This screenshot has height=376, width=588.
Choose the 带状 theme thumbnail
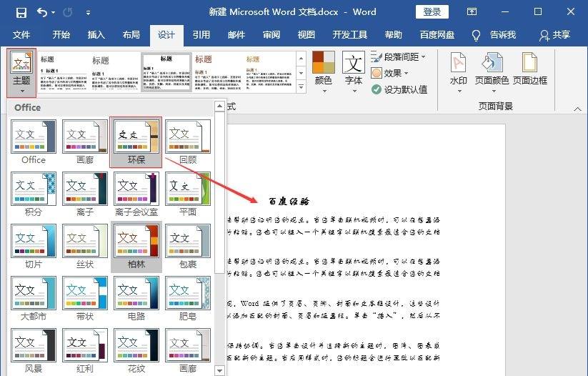85,299
